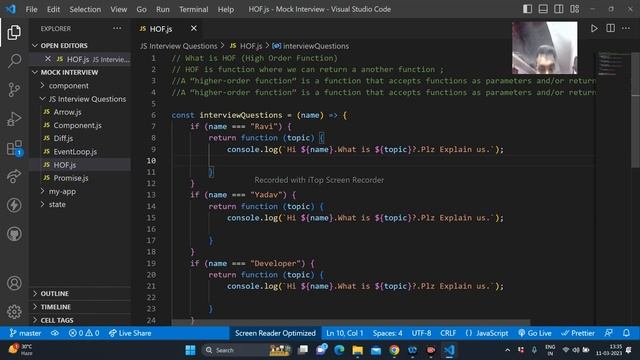Click Go Live in the status bar
Screen dimensions: 640x360
[535, 333]
